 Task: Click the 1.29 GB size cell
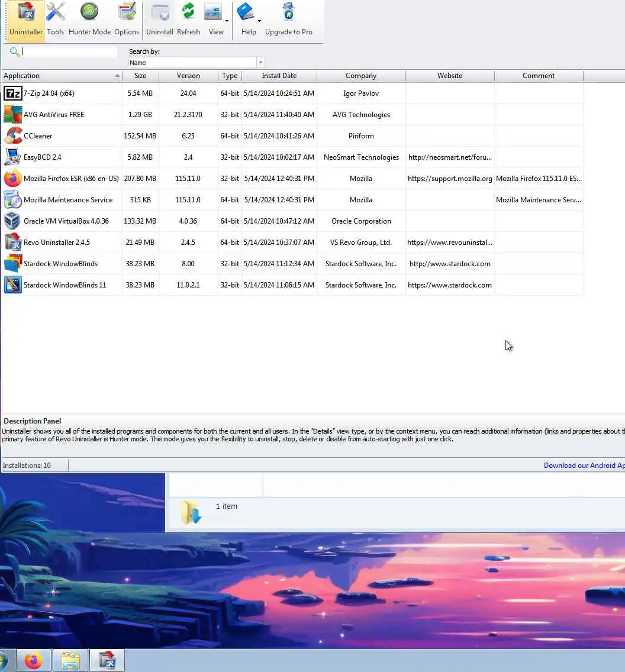pos(140,114)
